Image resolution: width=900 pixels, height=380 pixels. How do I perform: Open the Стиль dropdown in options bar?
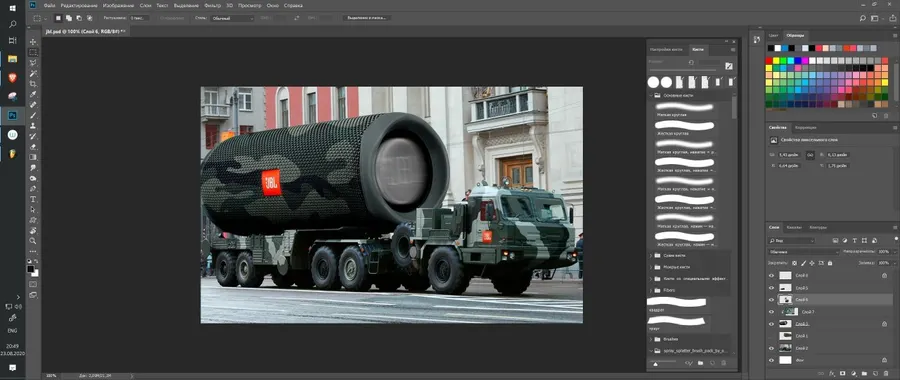click(x=232, y=18)
